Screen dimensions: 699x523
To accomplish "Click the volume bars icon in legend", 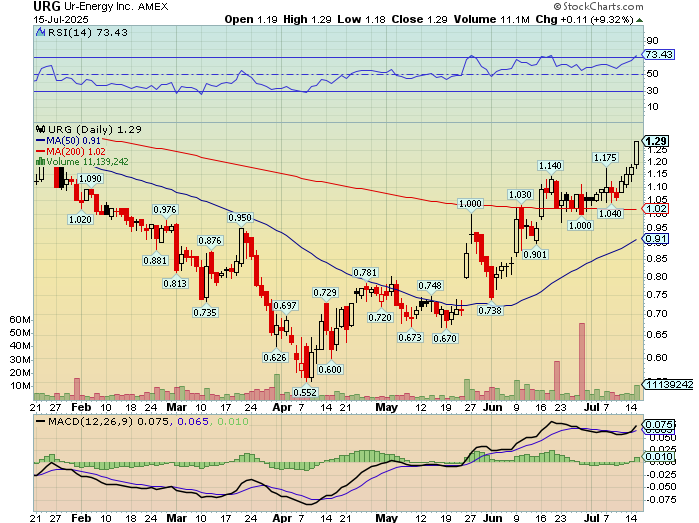I will [x=41, y=161].
